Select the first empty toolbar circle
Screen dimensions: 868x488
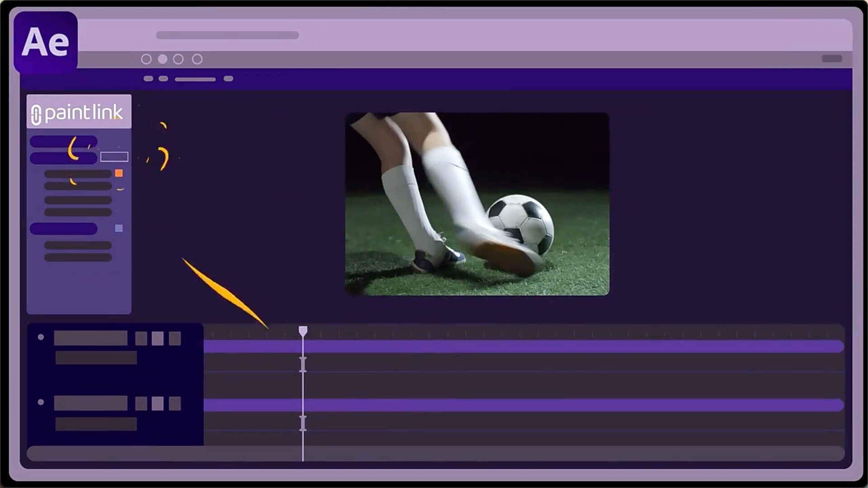tap(146, 59)
